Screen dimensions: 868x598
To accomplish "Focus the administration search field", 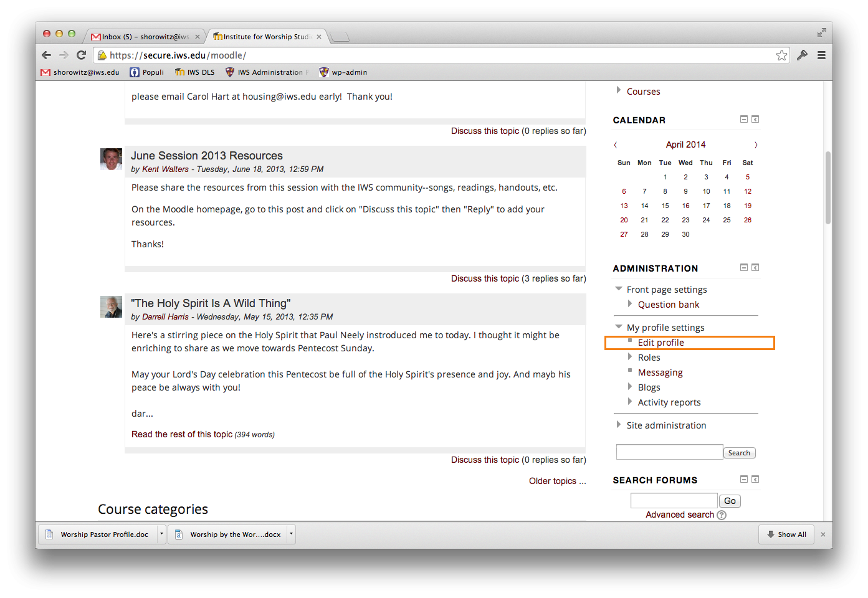I will [x=669, y=452].
